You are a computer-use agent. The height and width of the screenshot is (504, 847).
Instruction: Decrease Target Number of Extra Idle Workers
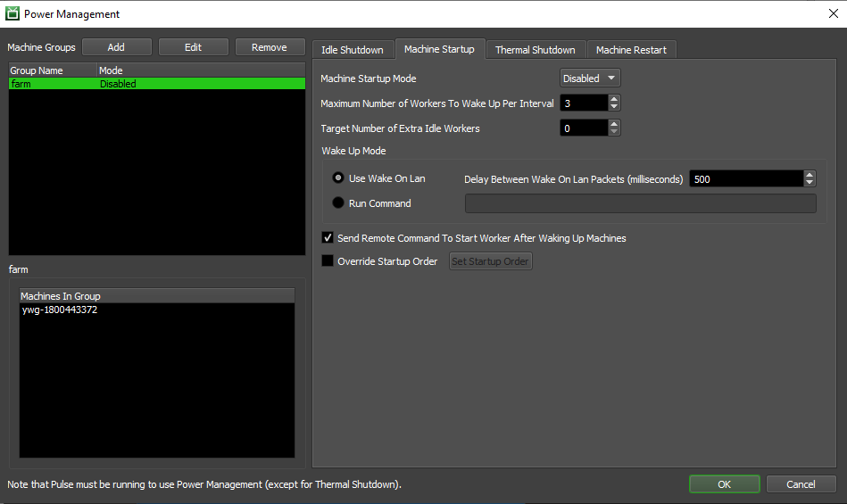click(x=613, y=132)
